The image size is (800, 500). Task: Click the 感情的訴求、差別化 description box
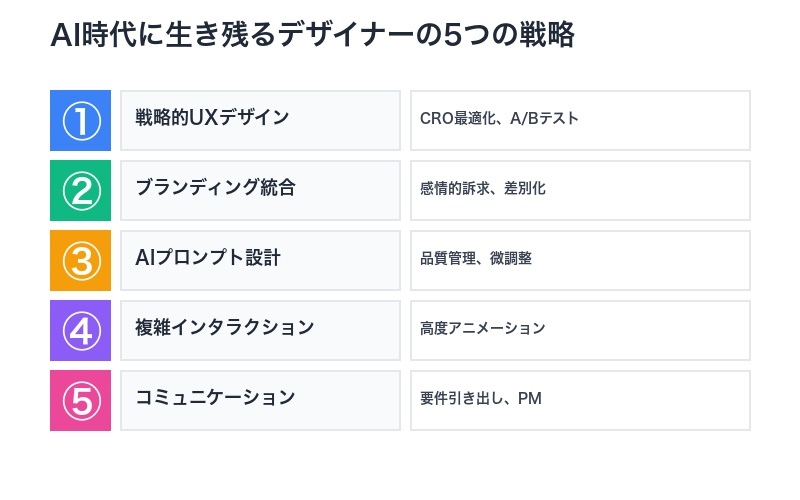580,190
